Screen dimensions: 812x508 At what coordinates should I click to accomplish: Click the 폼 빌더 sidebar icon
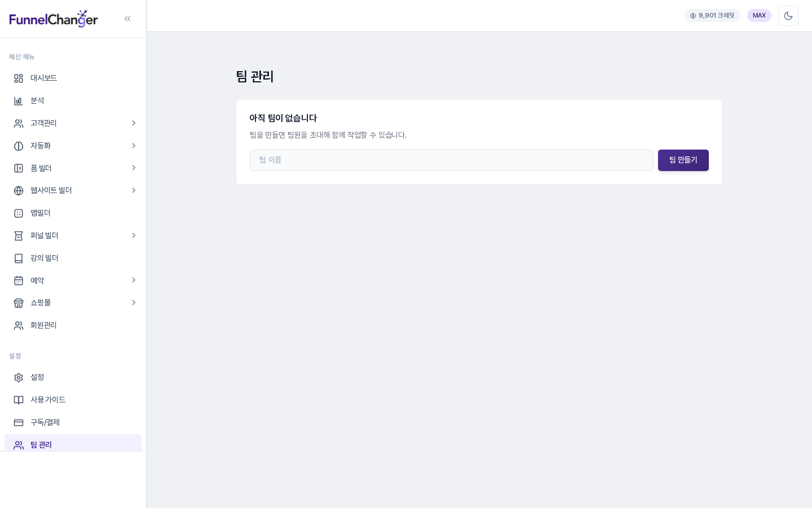pyautogui.click(x=19, y=168)
